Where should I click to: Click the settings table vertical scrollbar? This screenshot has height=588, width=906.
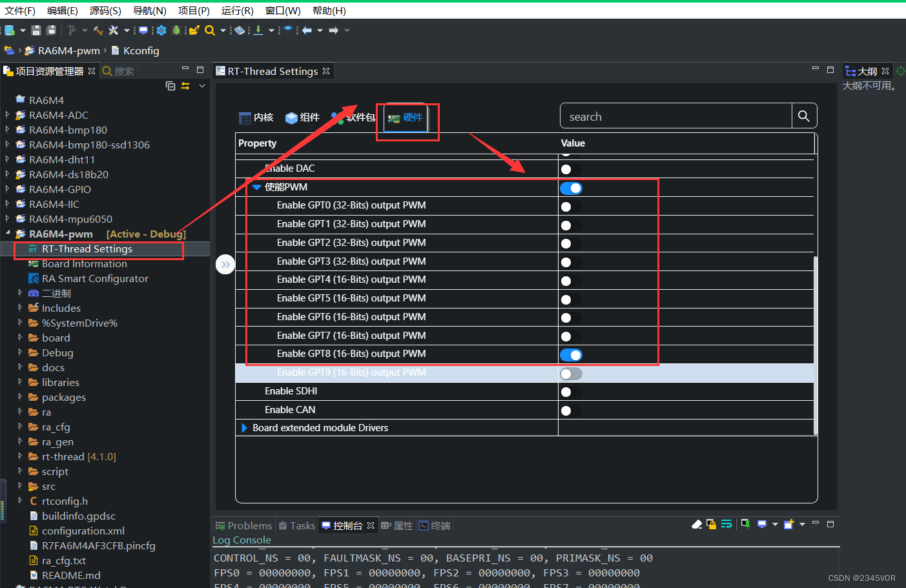816,345
